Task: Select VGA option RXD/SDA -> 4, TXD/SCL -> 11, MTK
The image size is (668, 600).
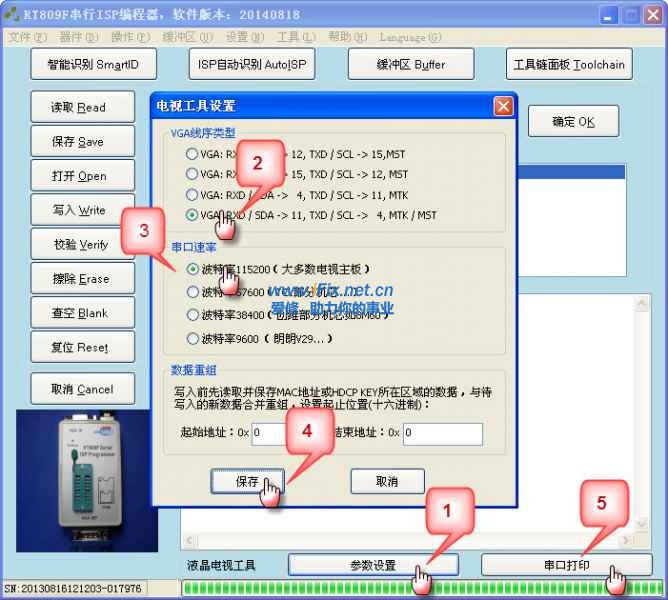Action: pyautogui.click(x=192, y=195)
